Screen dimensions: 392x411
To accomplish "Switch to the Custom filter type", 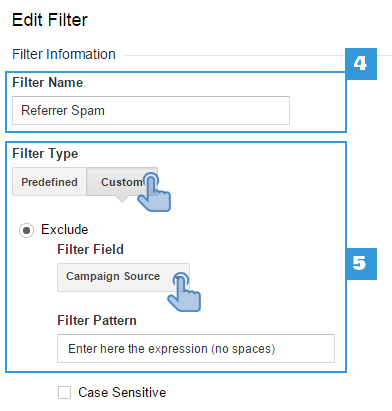I will tap(122, 182).
